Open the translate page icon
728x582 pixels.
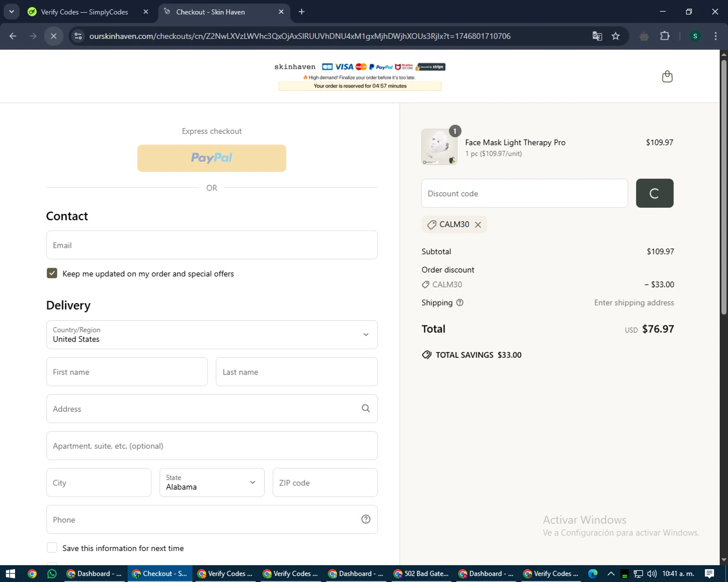point(597,36)
